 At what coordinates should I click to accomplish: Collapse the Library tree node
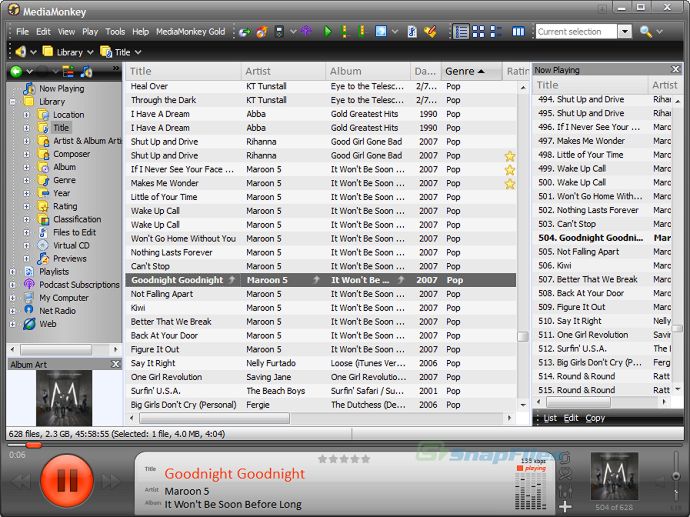[x=13, y=102]
